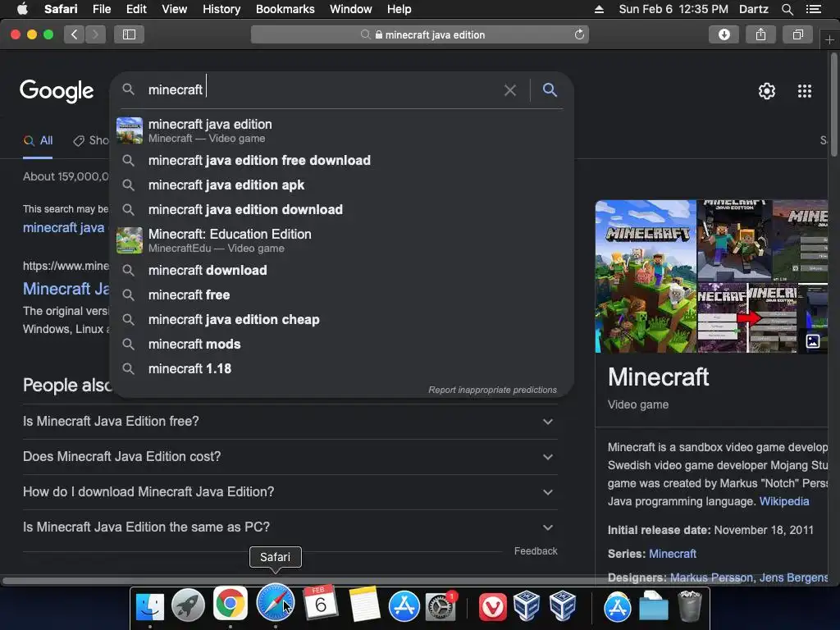Open the History menu
Image resolution: width=840 pixels, height=630 pixels.
pos(221,9)
